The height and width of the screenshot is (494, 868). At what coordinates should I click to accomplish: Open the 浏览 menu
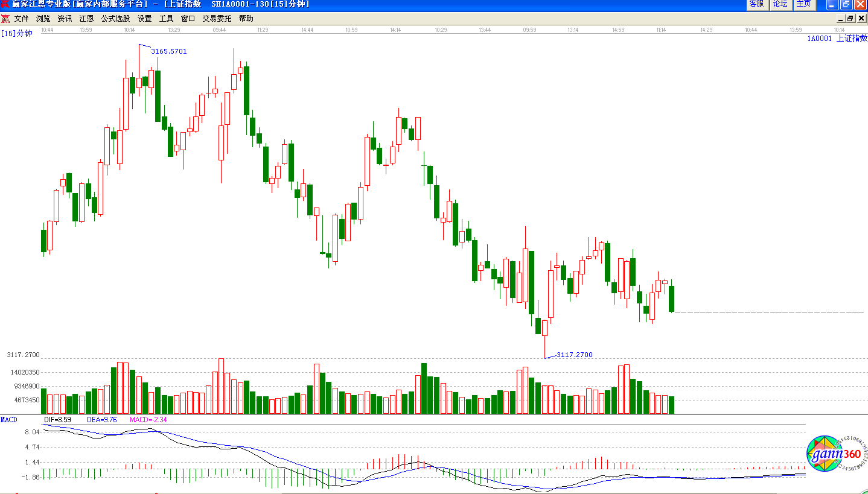[x=43, y=19]
